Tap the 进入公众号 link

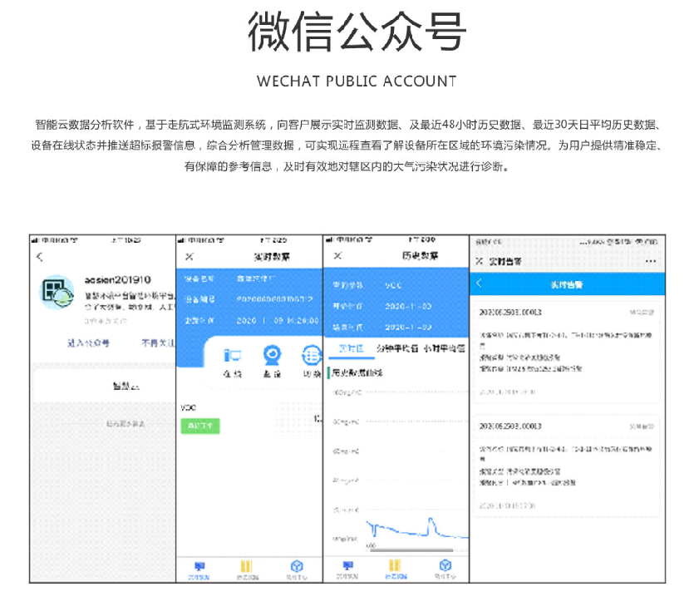pyautogui.click(x=88, y=342)
